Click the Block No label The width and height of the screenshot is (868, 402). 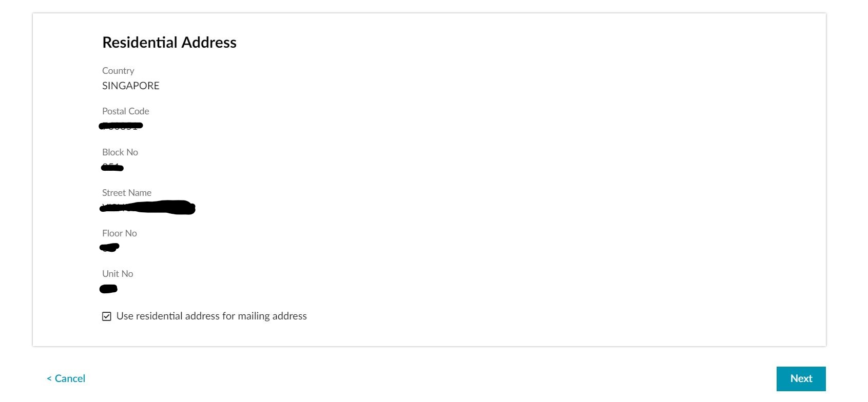[x=120, y=152]
